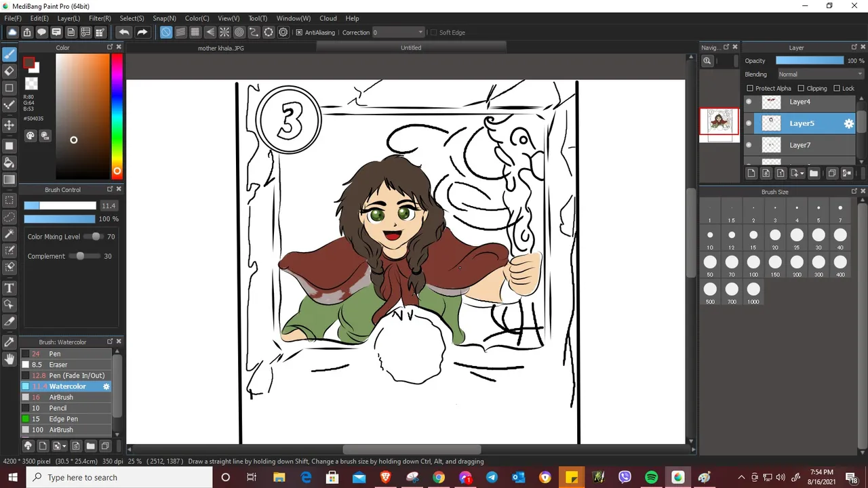
Task: Select transparent color swatch
Action: pos(31,84)
